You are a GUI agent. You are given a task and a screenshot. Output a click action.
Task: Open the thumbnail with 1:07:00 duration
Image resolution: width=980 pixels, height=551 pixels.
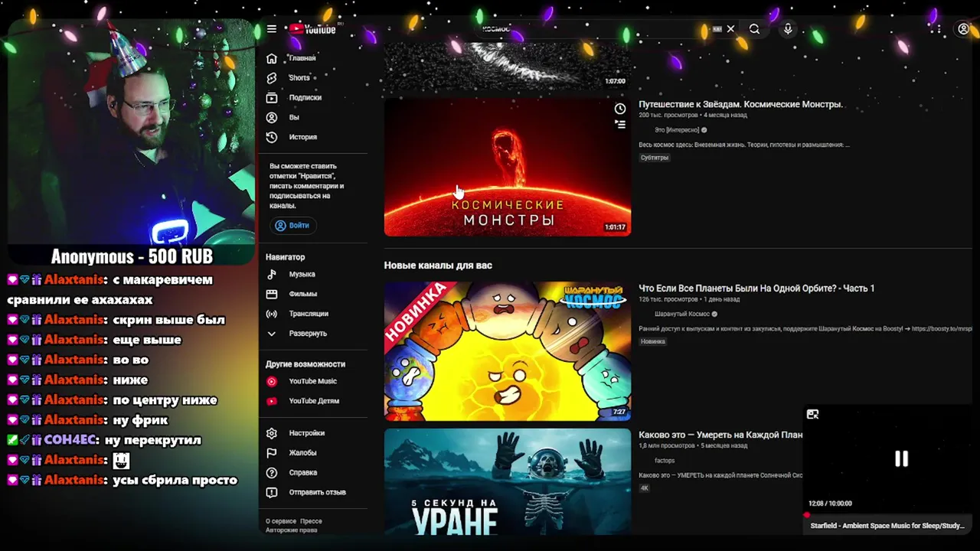pos(508,66)
